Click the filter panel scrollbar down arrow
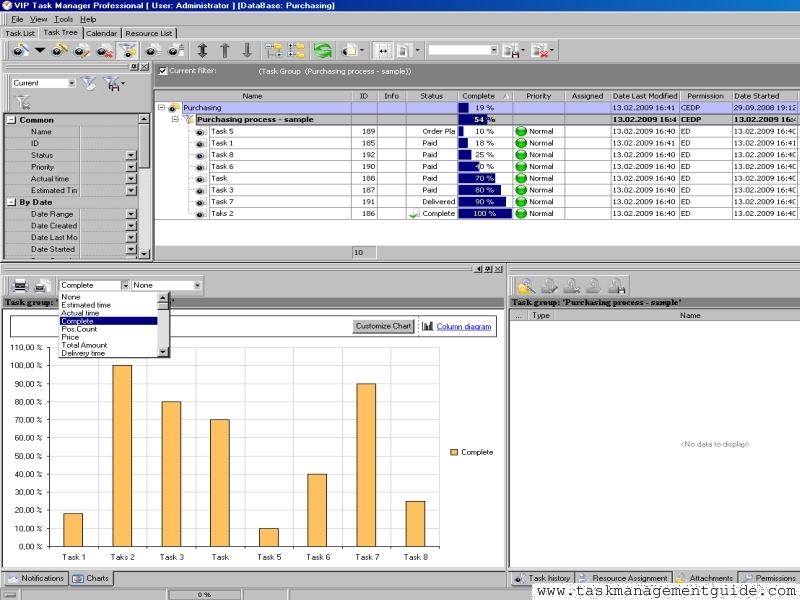 [144, 254]
